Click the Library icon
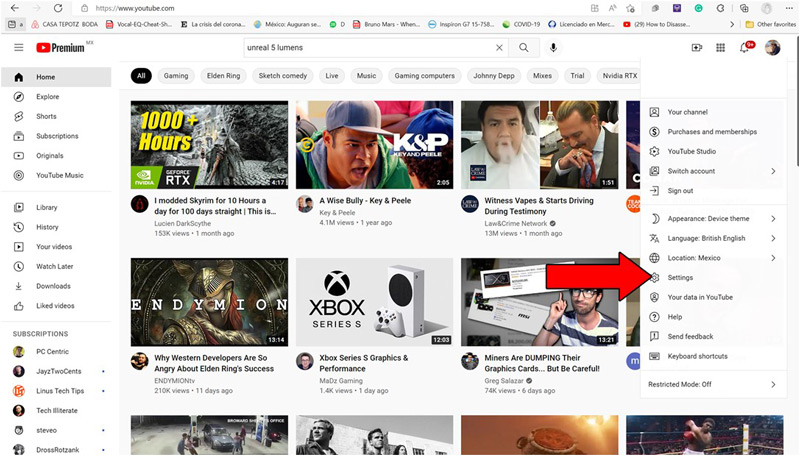The height and width of the screenshot is (456, 800). coord(19,207)
